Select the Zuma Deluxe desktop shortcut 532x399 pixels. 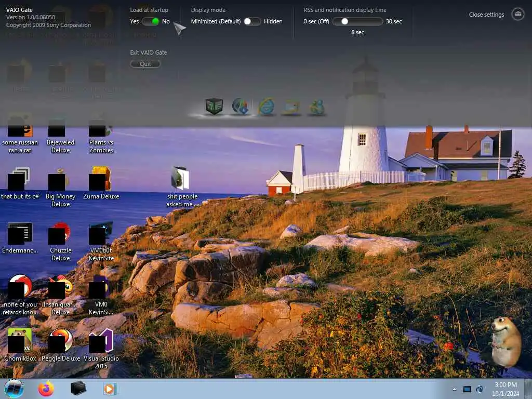tap(101, 183)
